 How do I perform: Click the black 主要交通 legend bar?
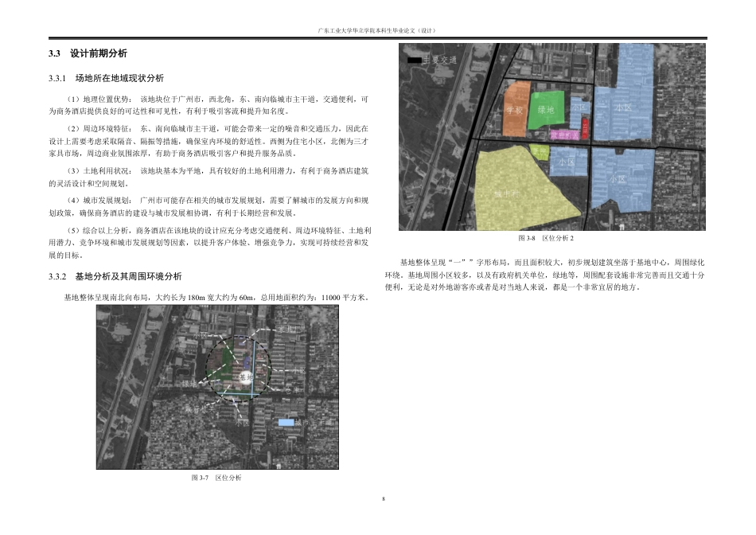click(415, 60)
